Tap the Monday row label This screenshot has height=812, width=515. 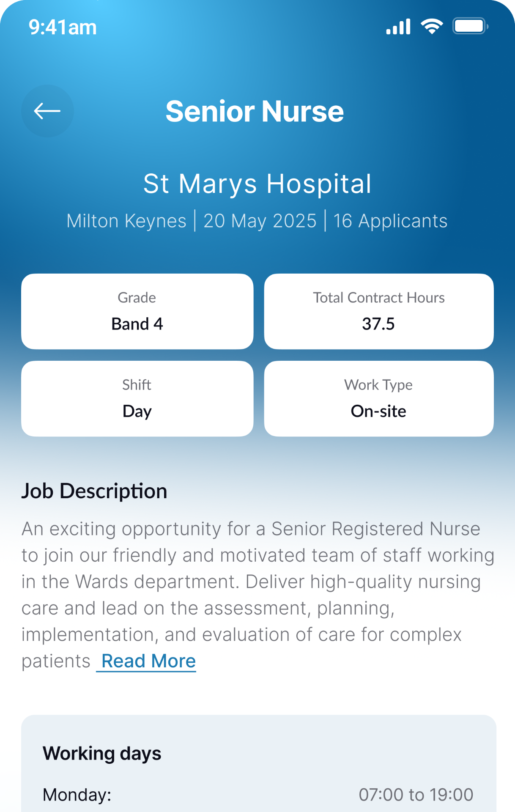[77, 795]
